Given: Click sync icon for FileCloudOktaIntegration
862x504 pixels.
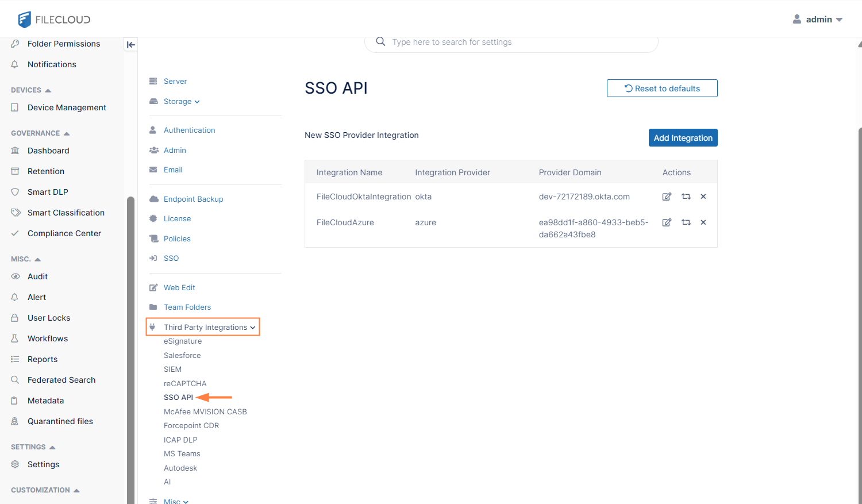Looking at the screenshot, I should click(x=686, y=197).
